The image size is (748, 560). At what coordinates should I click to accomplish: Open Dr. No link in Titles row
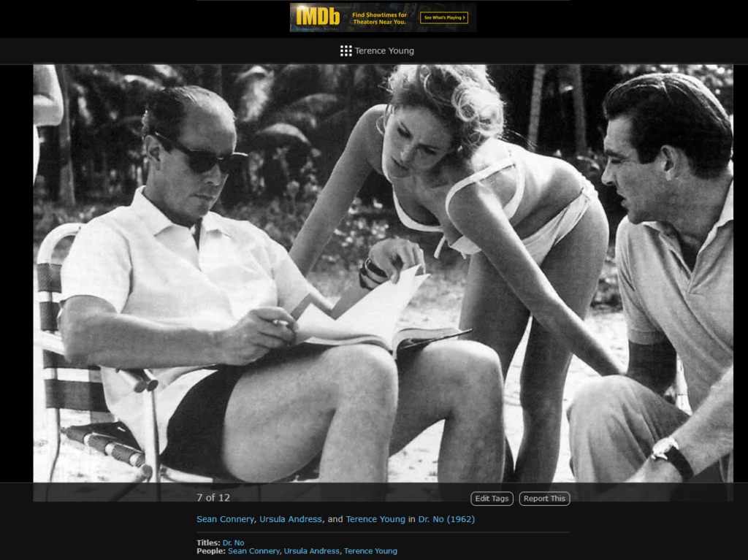point(233,542)
